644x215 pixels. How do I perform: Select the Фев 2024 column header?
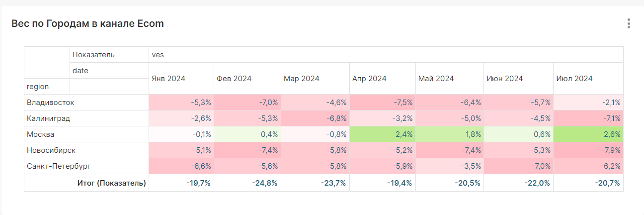[x=234, y=79]
